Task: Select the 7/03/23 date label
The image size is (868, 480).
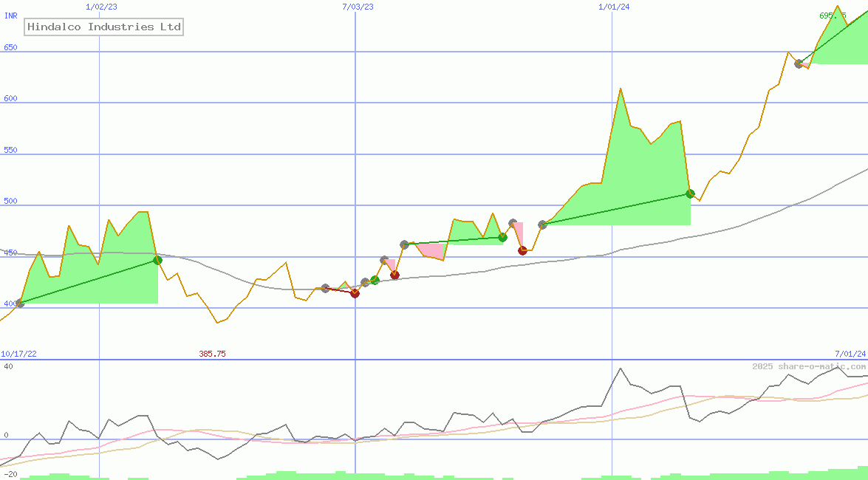Action: coord(358,7)
